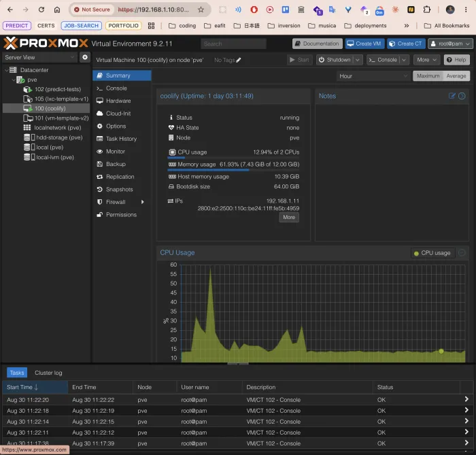476x455 pixels.
Task: Collapse the Notes panel circle icon
Action: [x=462, y=96]
